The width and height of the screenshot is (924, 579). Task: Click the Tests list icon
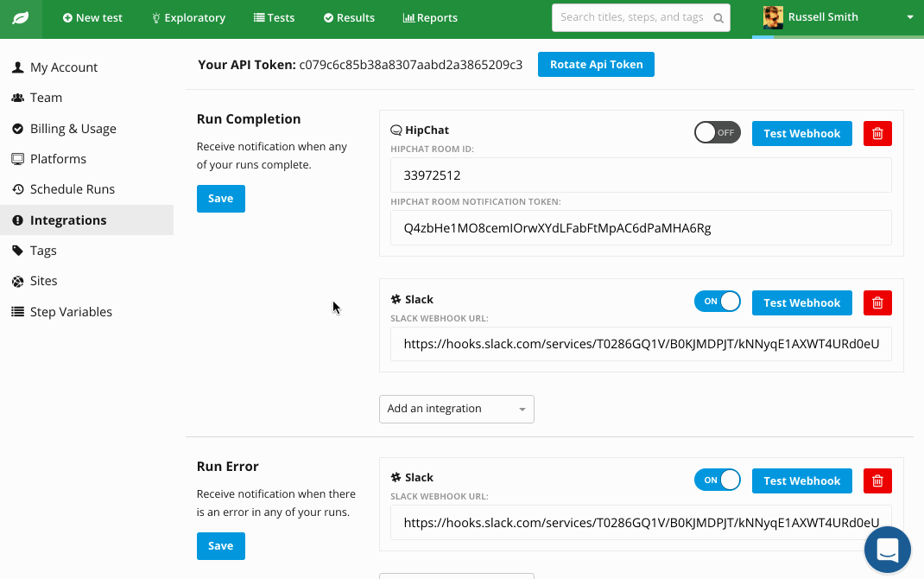point(259,17)
